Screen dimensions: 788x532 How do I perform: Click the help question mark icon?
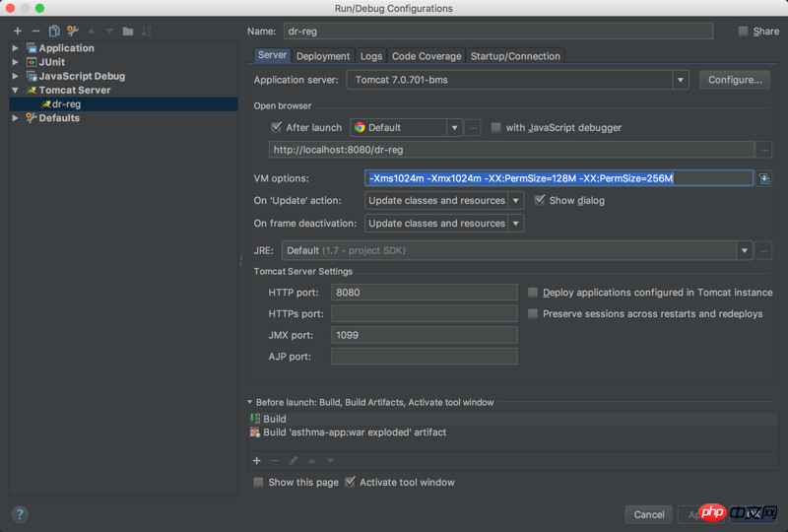pyautogui.click(x=20, y=514)
